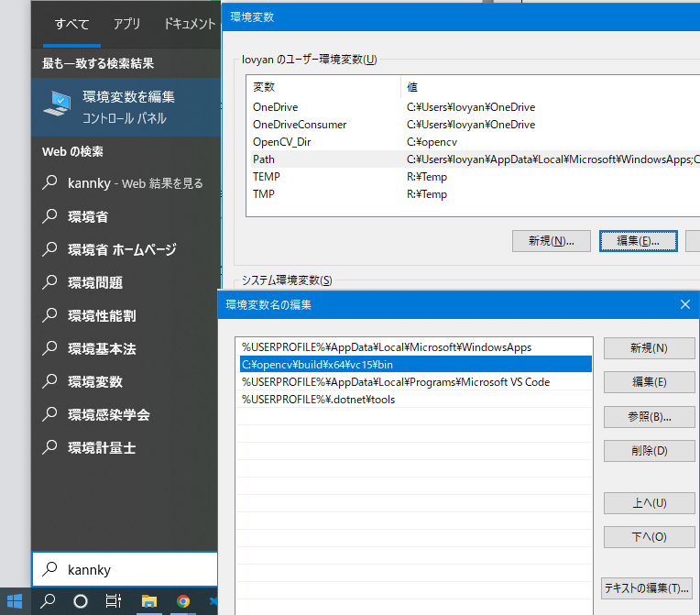
Task: Click the kannky search input field
Action: coord(125,569)
